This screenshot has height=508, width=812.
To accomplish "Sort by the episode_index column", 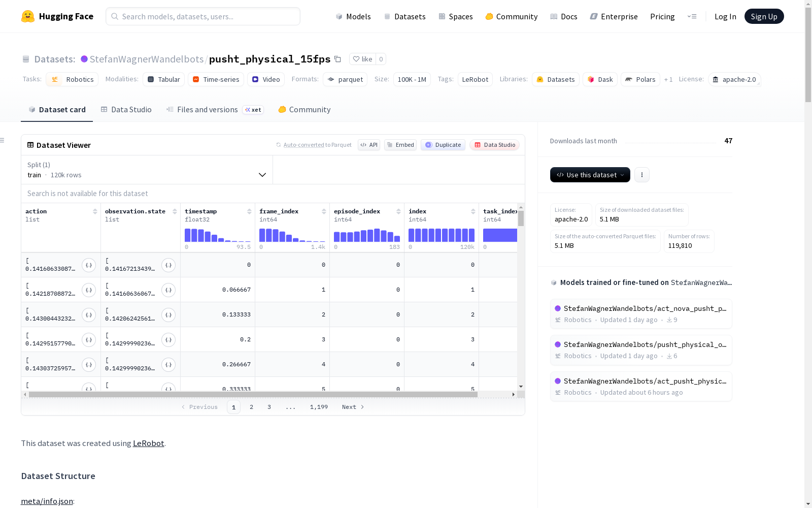I will point(398,211).
